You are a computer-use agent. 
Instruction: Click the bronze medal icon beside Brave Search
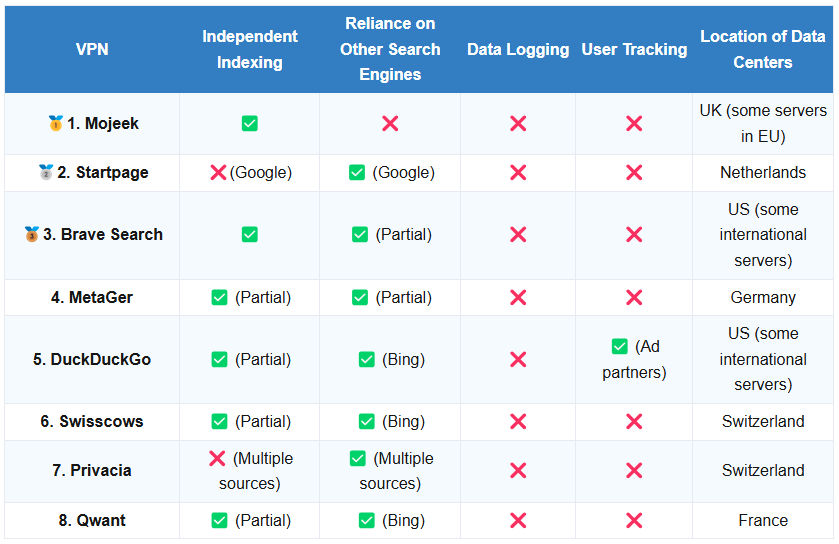click(x=32, y=234)
